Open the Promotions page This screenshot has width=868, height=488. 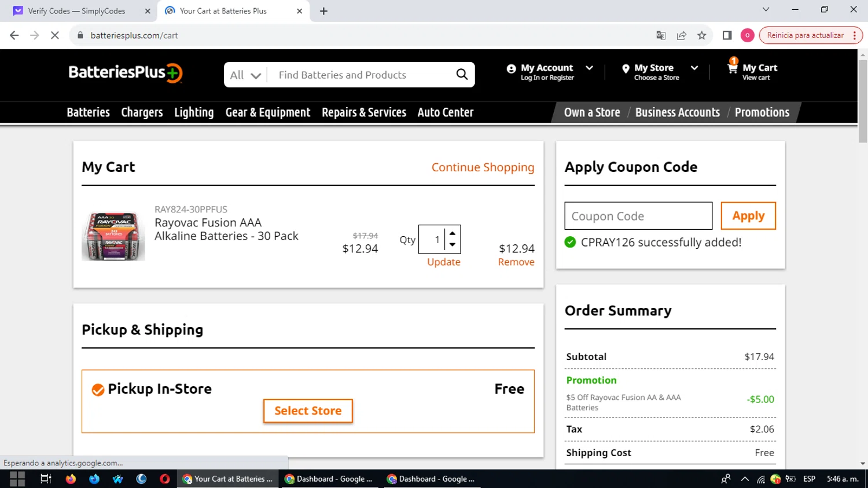762,112
